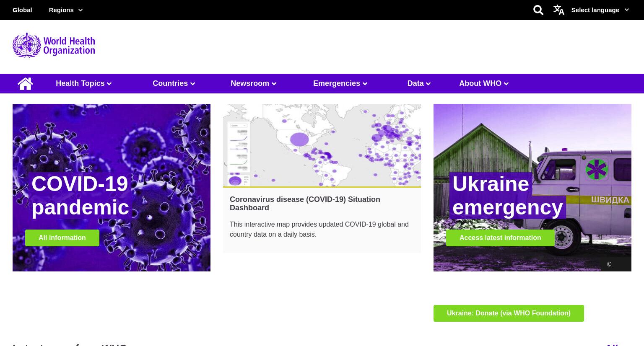Expand the Countries menu

point(174,83)
